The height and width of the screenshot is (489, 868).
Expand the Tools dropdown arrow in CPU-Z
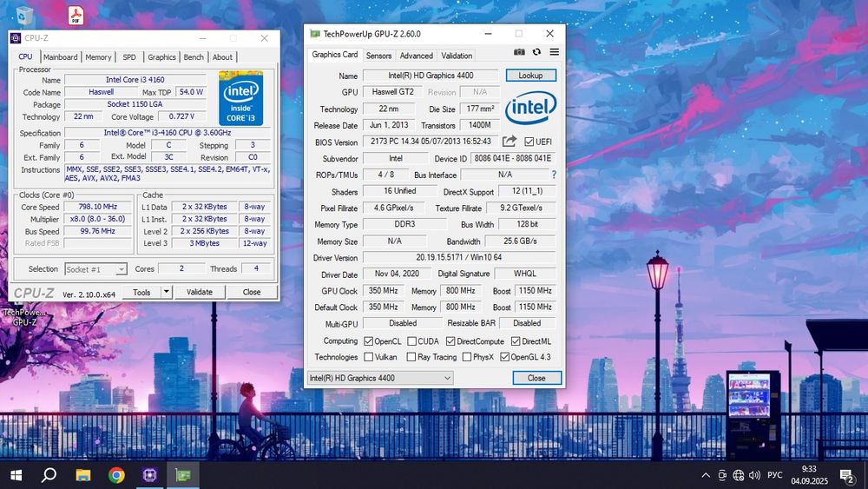[166, 292]
